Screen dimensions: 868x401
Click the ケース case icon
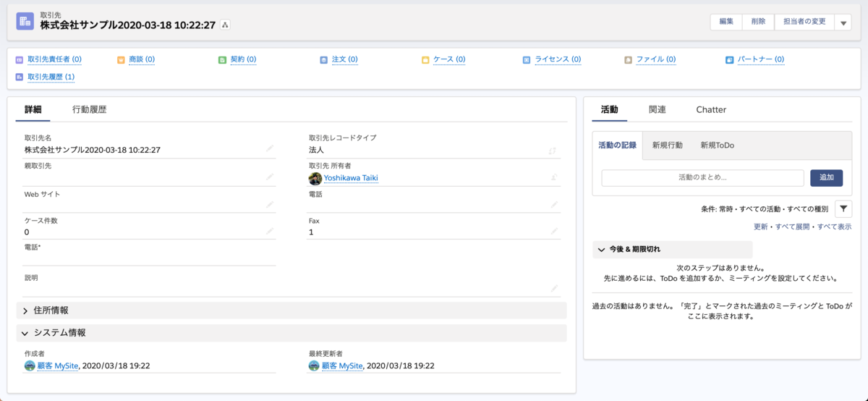click(x=425, y=59)
